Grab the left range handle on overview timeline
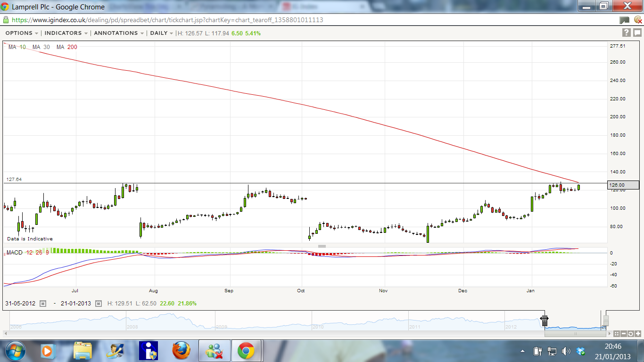 tap(544, 320)
